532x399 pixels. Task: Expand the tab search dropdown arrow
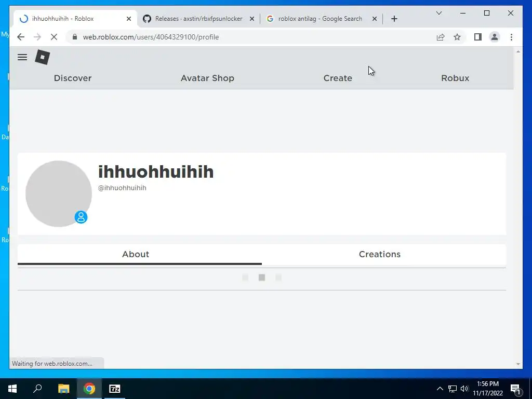(438, 13)
